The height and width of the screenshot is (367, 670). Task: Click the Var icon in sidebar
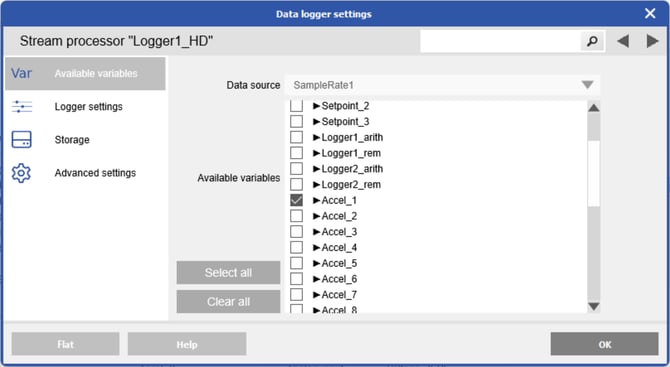(21, 73)
